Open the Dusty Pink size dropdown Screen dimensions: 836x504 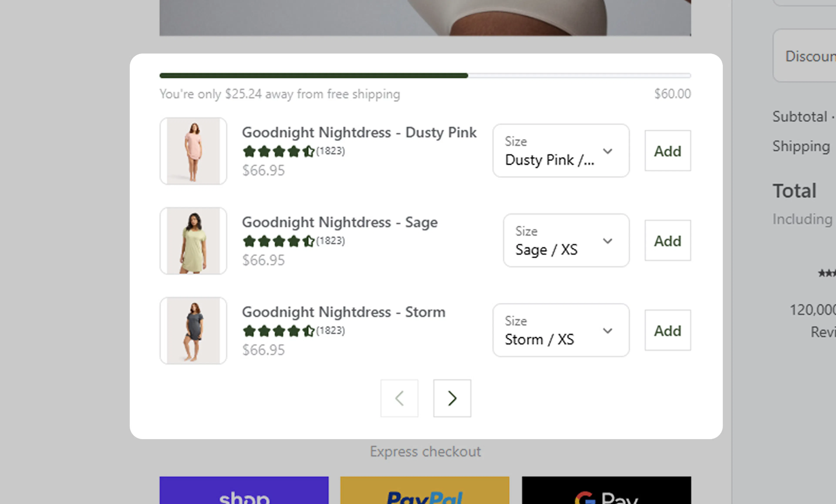click(x=561, y=151)
